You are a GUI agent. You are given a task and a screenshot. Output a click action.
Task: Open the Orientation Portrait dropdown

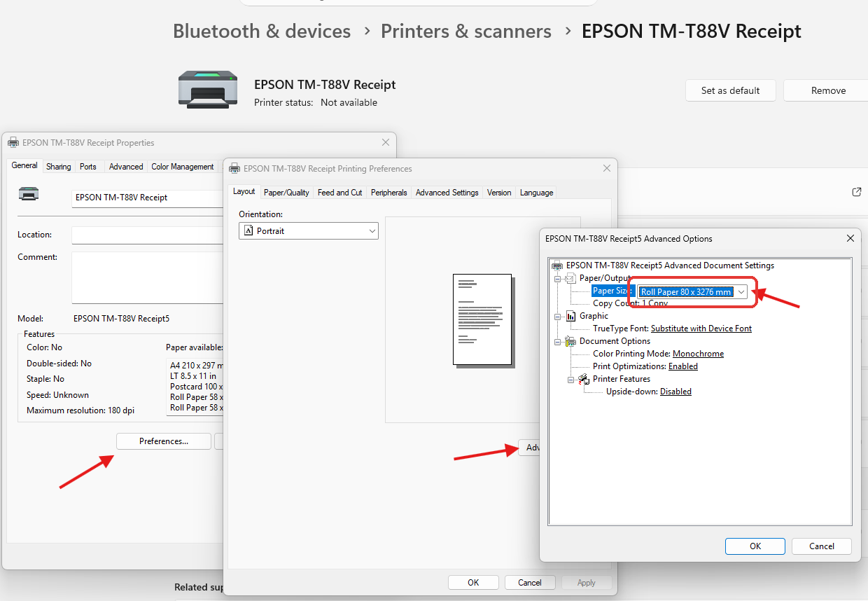(x=308, y=230)
